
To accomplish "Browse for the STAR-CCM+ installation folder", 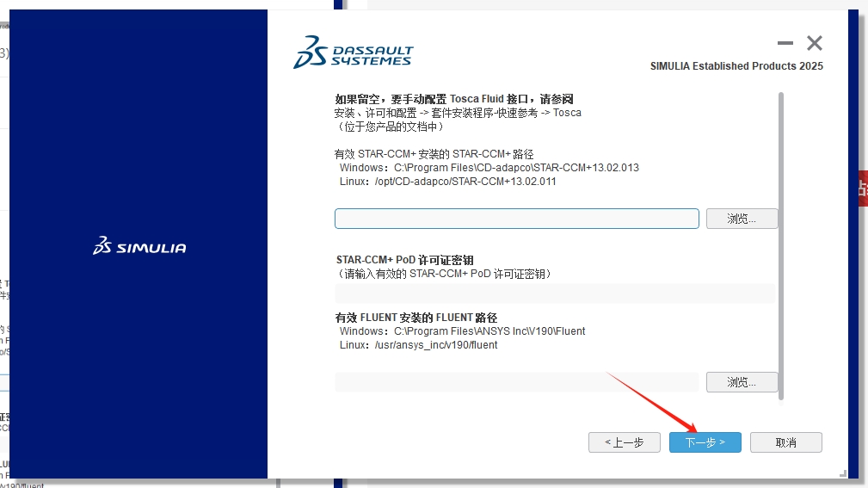I will pos(742,219).
